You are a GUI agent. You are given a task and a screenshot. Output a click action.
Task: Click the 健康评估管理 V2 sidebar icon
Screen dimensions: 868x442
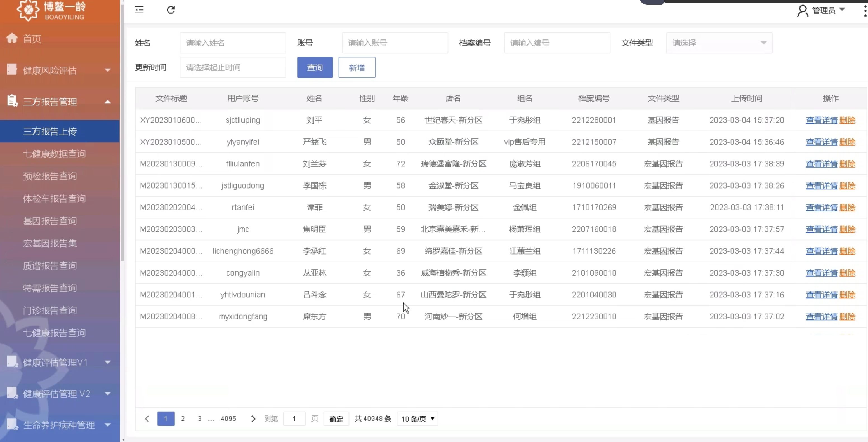pos(13,393)
